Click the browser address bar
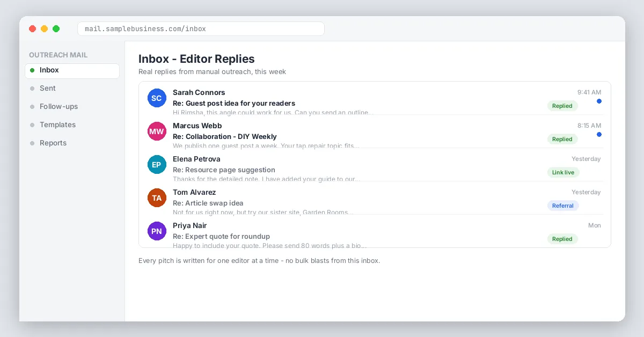 coord(201,29)
